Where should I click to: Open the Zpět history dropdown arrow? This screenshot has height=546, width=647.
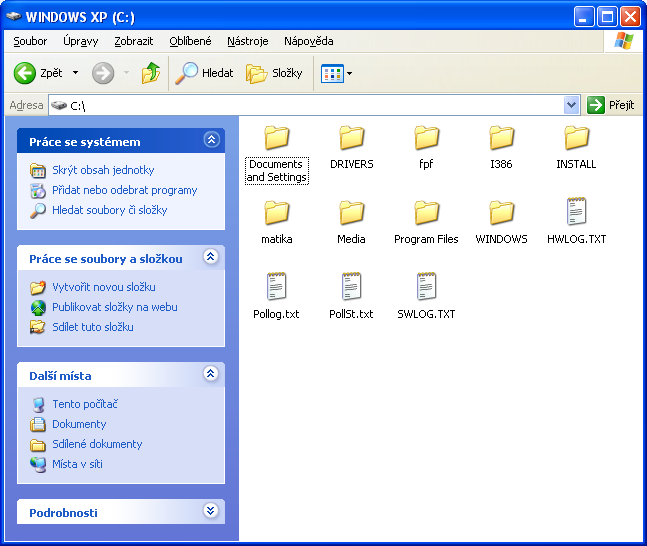[x=76, y=73]
